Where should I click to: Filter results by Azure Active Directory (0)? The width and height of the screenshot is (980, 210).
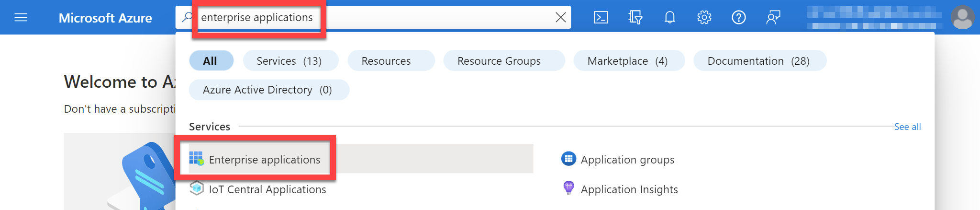tap(269, 90)
